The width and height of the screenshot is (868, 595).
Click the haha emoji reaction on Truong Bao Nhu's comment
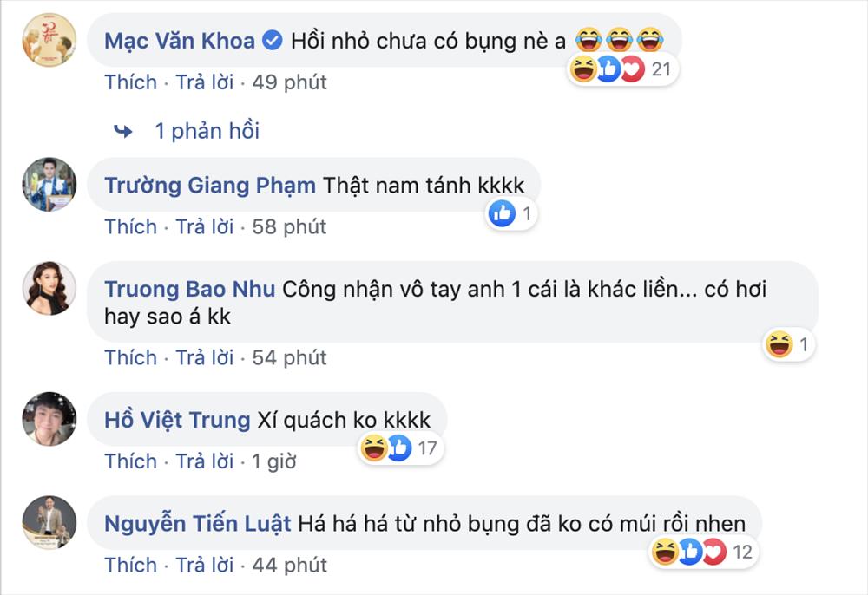(x=779, y=343)
